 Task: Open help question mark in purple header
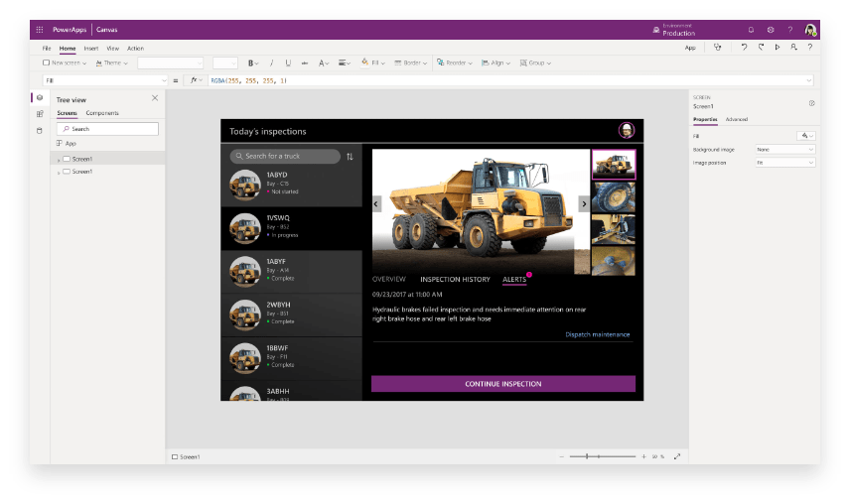coord(790,30)
